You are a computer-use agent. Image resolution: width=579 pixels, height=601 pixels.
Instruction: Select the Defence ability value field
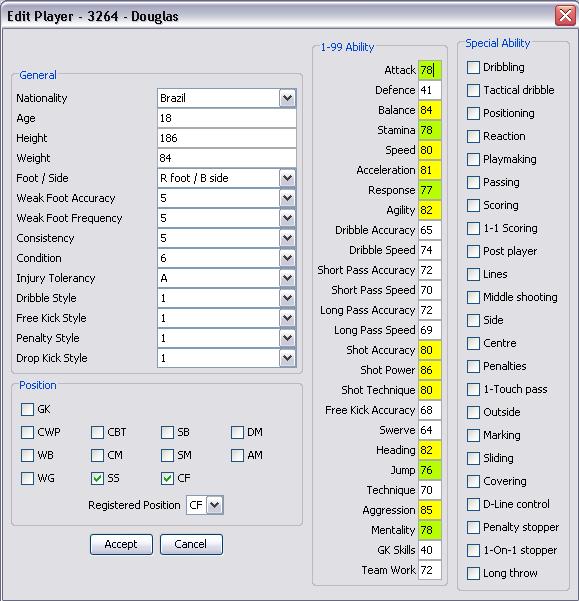[430, 90]
